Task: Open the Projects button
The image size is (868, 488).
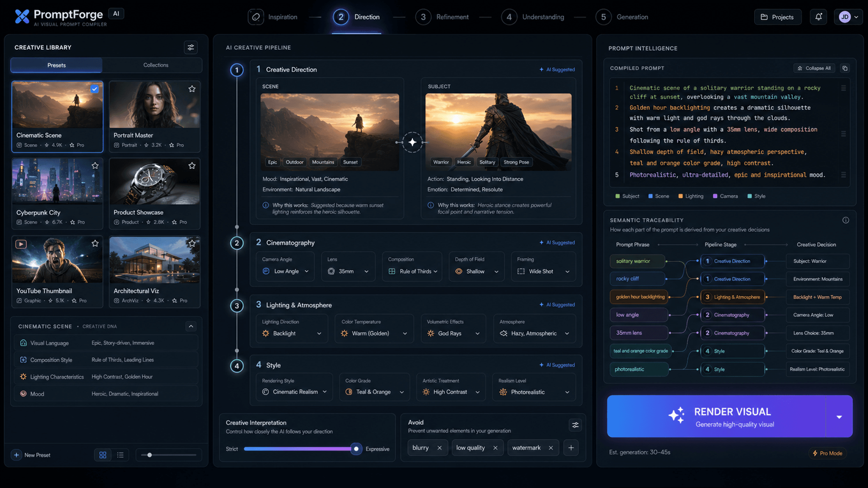Action: point(778,17)
